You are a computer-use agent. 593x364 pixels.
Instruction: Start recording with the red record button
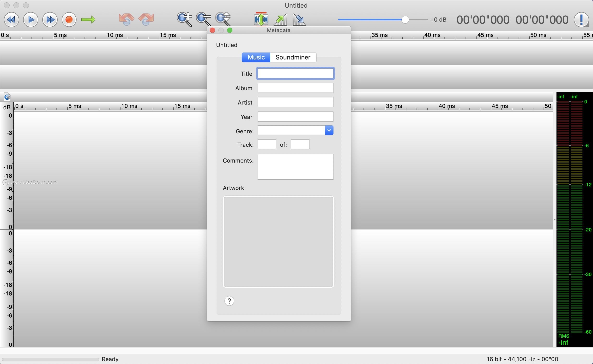69,19
